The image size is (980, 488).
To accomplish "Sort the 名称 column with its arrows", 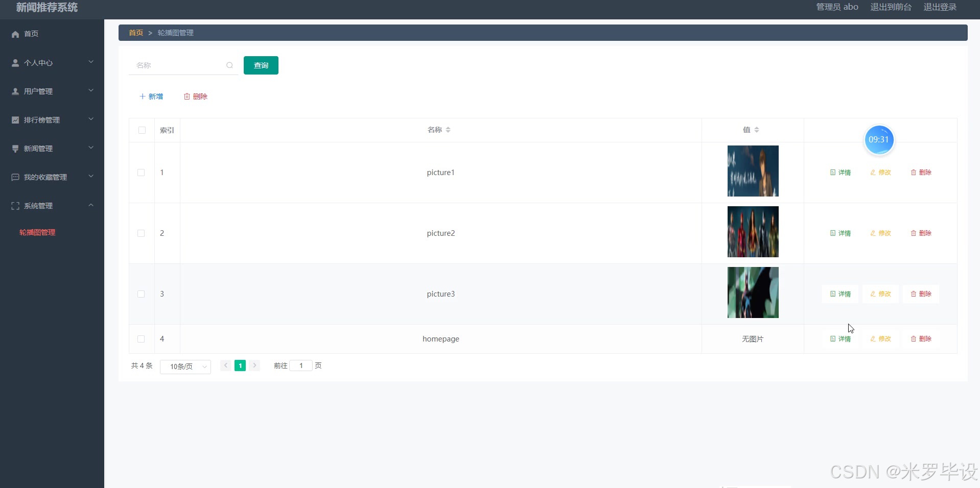I will [448, 130].
